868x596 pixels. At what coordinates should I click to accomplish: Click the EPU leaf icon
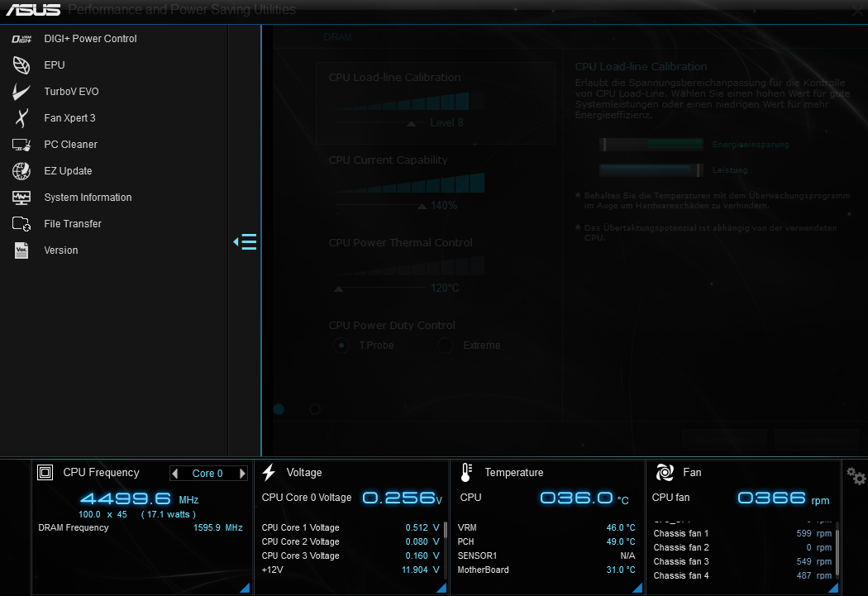pyautogui.click(x=21, y=65)
